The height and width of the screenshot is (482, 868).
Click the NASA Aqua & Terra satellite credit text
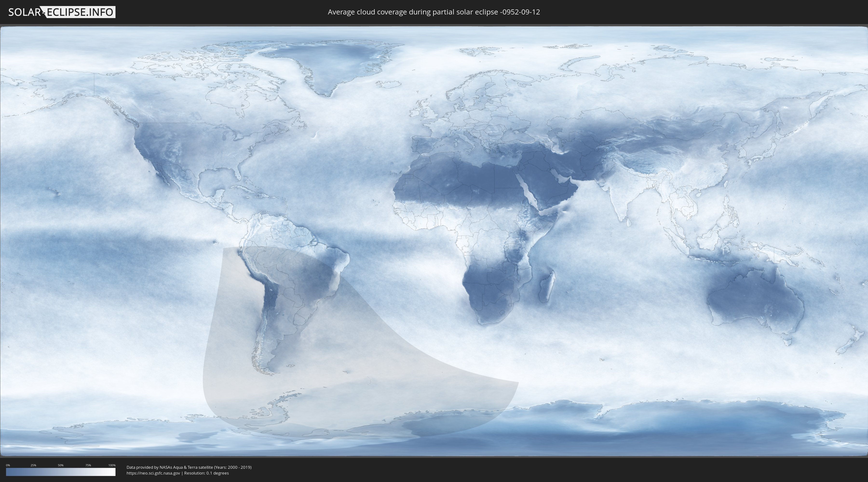(189, 467)
